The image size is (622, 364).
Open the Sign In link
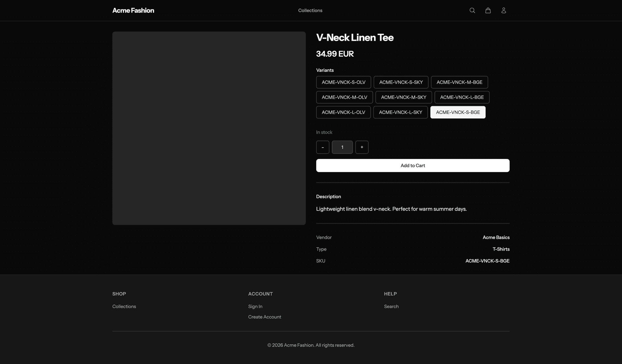255,306
